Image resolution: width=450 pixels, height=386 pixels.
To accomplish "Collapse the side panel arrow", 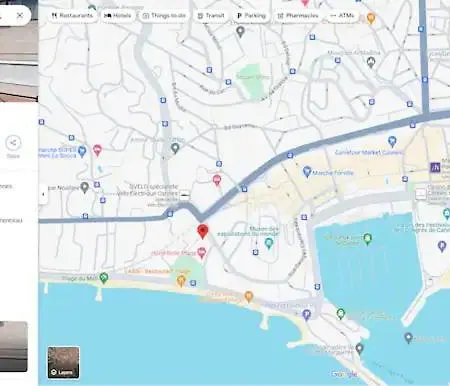I will [x=43, y=194].
